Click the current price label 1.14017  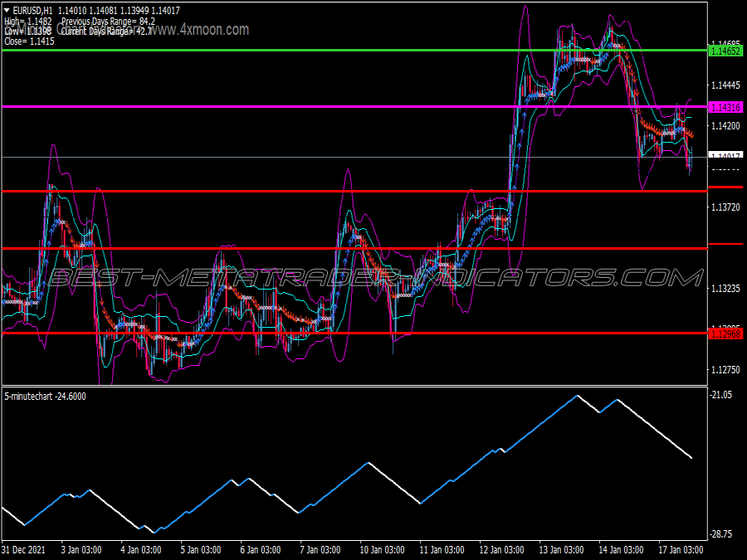tap(725, 155)
